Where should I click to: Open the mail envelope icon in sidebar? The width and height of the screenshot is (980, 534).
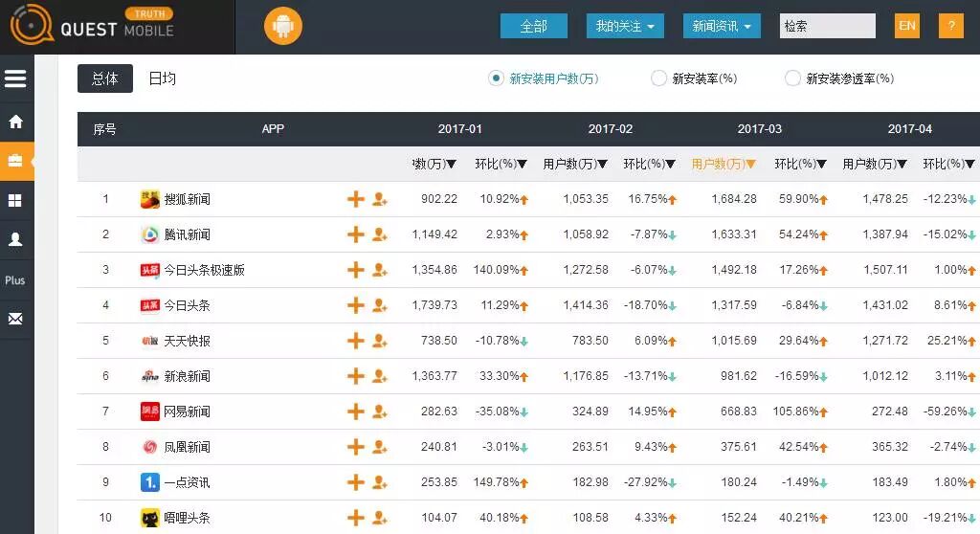[x=15, y=319]
